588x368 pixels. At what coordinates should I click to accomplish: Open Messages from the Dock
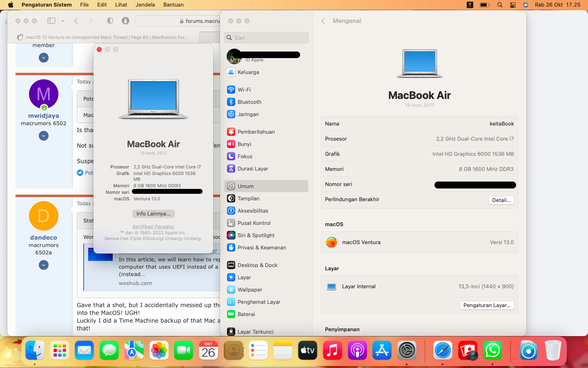coord(109,350)
